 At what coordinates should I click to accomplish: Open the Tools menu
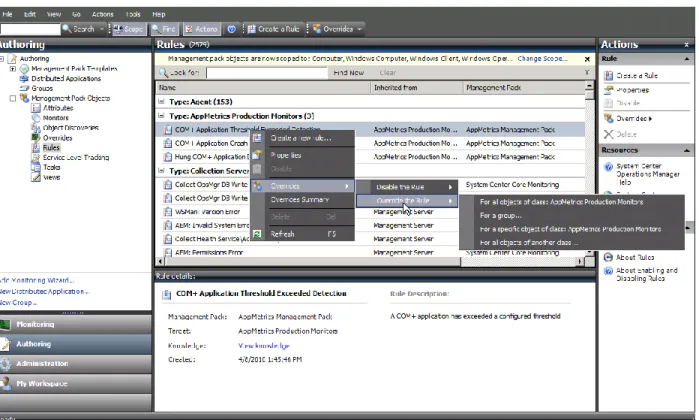(x=133, y=14)
